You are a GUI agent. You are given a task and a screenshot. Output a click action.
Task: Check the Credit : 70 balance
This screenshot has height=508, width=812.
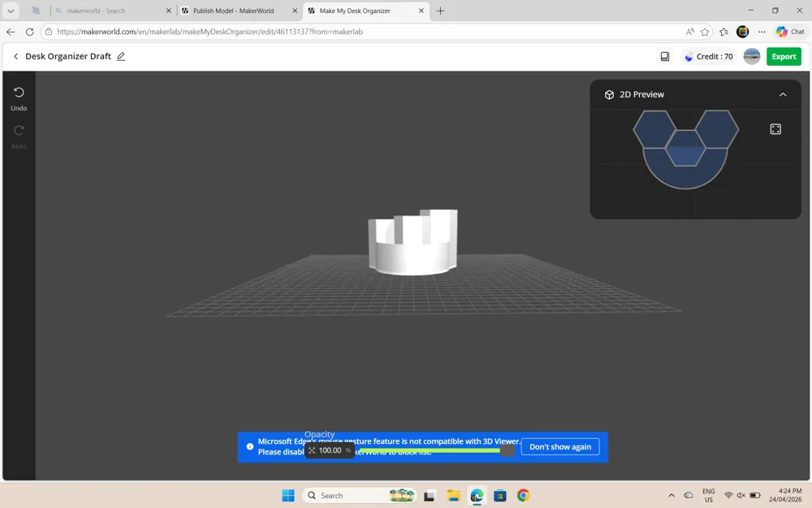(x=708, y=57)
